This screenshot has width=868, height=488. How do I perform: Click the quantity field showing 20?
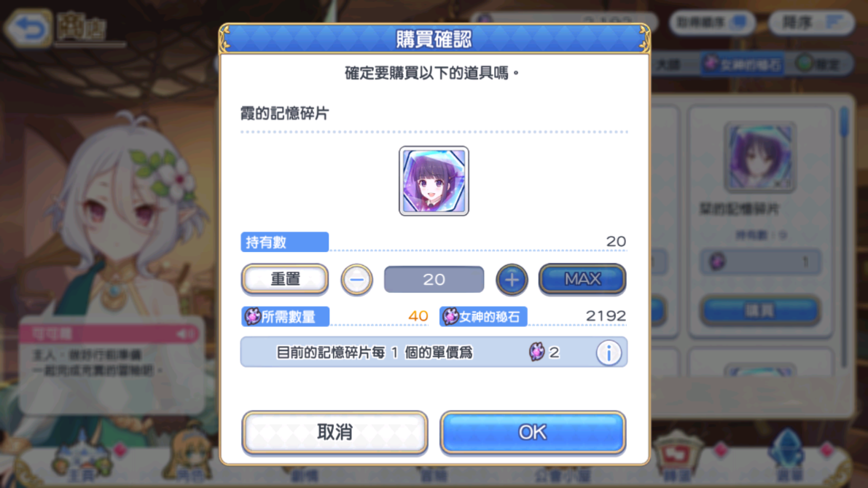(x=434, y=280)
